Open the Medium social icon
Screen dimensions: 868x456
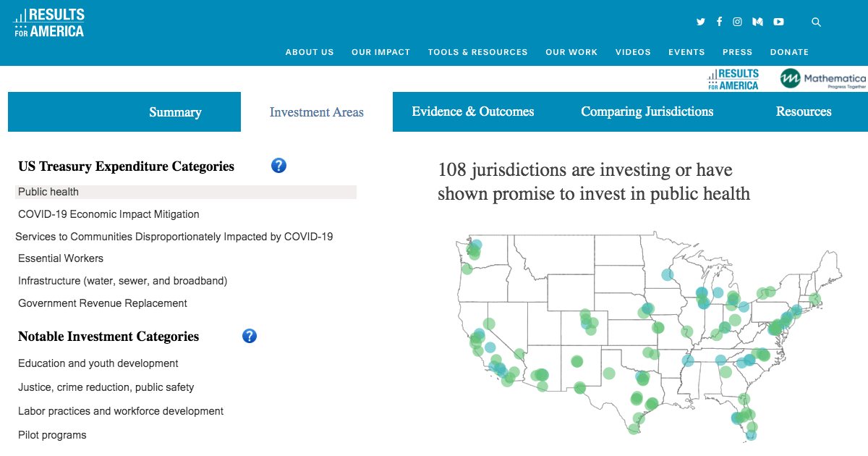point(757,22)
